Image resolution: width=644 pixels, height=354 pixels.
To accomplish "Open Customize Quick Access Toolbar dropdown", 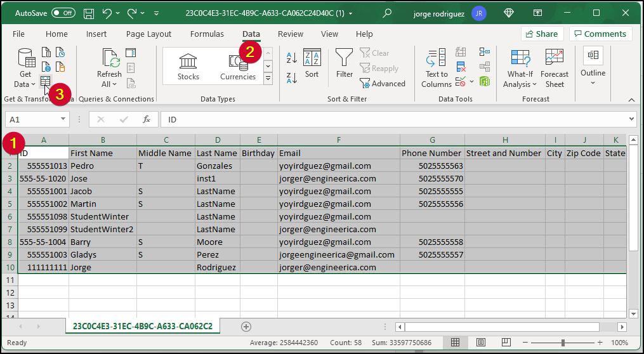I will point(157,13).
